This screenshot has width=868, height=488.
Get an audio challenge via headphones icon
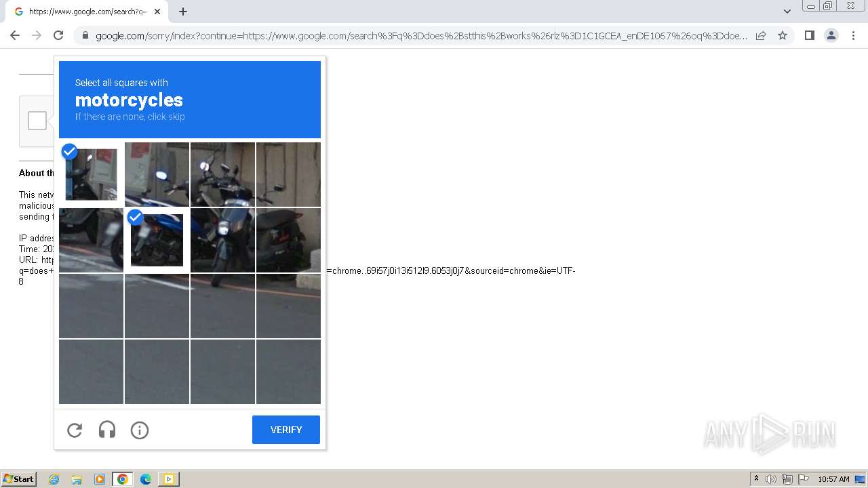coord(107,430)
